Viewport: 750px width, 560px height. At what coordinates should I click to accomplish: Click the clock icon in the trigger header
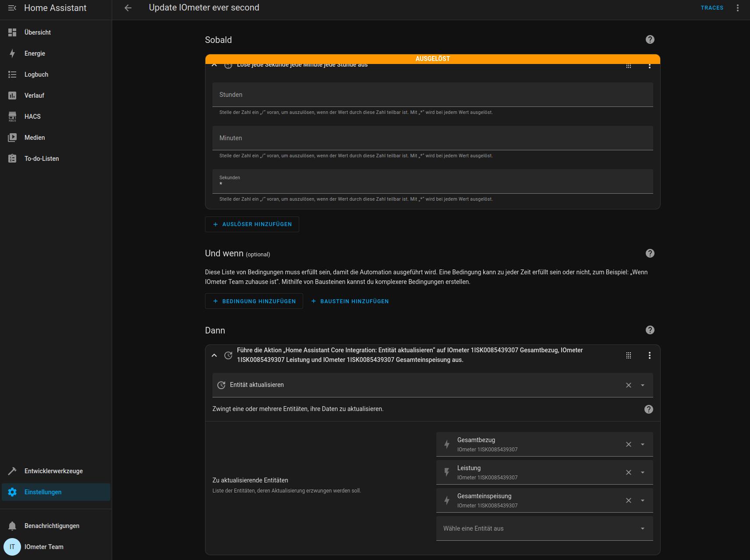click(228, 66)
